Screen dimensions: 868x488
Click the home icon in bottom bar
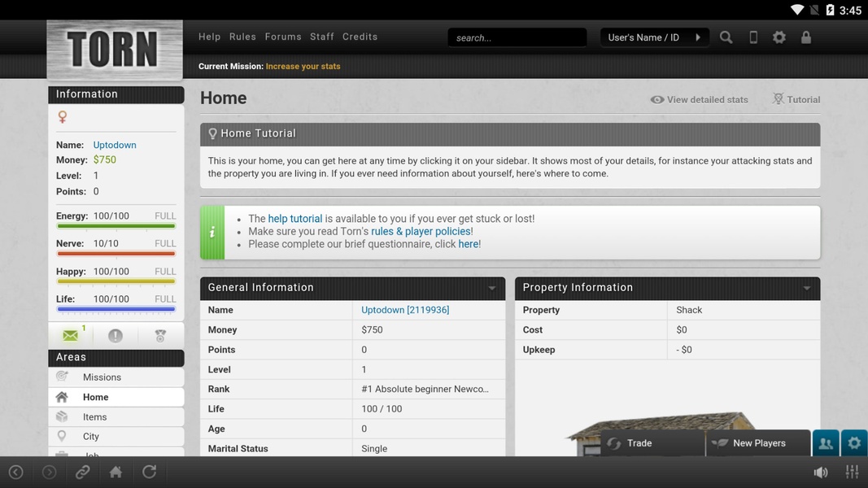pos(116,472)
